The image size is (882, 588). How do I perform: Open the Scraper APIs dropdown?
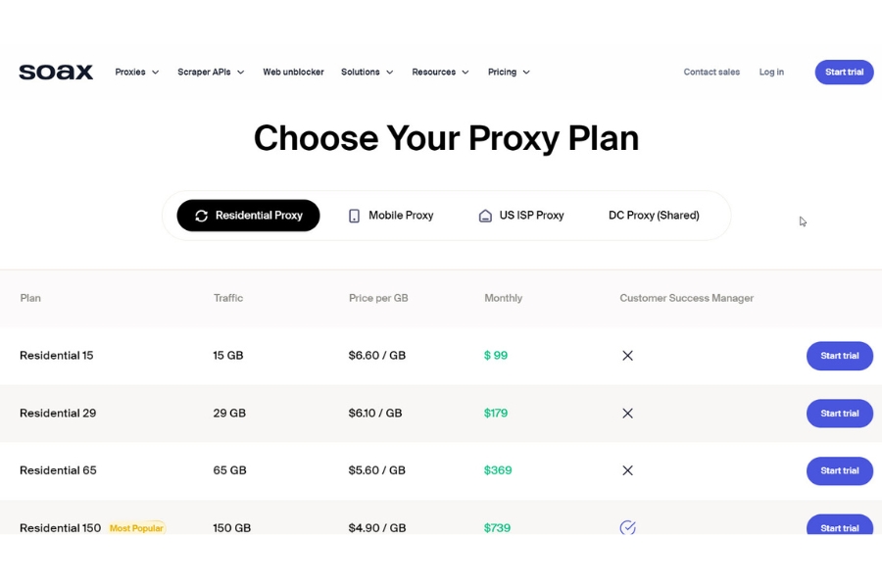click(211, 72)
